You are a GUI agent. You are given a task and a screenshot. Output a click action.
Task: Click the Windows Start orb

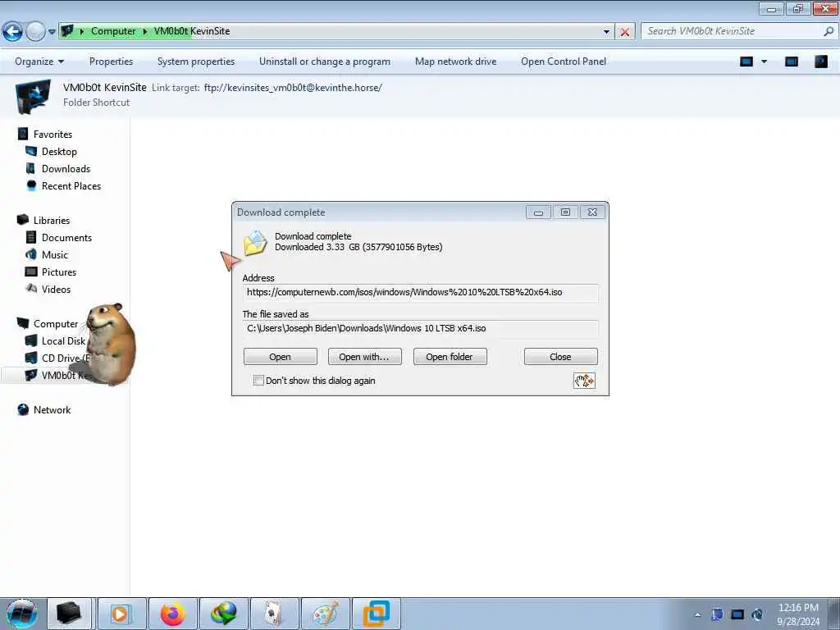point(22,614)
